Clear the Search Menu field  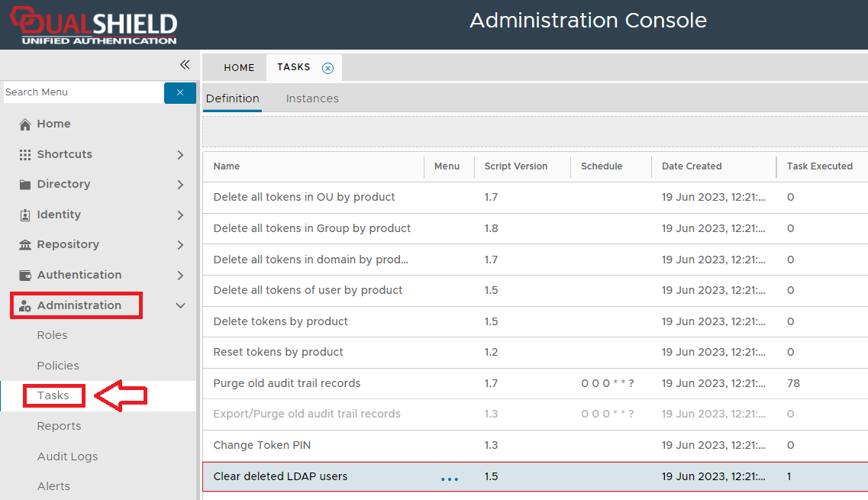180,92
